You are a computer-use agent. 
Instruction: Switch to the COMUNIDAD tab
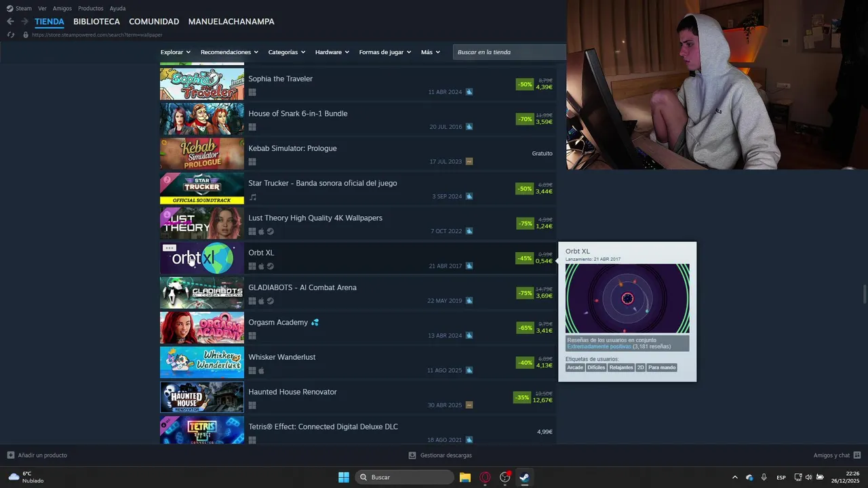pyautogui.click(x=154, y=22)
